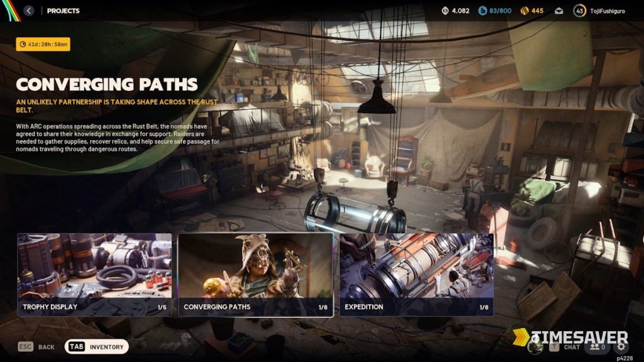Click the clock icon inside the timer badge
This screenshot has height=362, width=644.
[x=23, y=45]
